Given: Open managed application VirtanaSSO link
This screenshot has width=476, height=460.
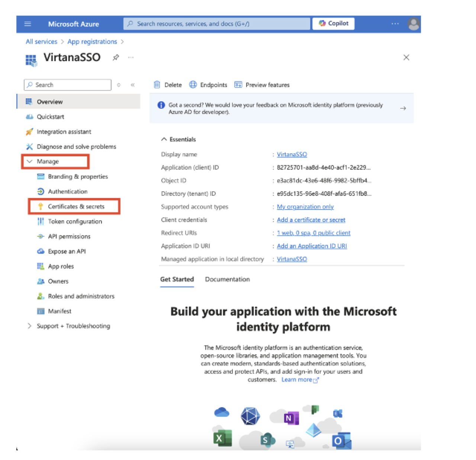Looking at the screenshot, I should pyautogui.click(x=292, y=259).
